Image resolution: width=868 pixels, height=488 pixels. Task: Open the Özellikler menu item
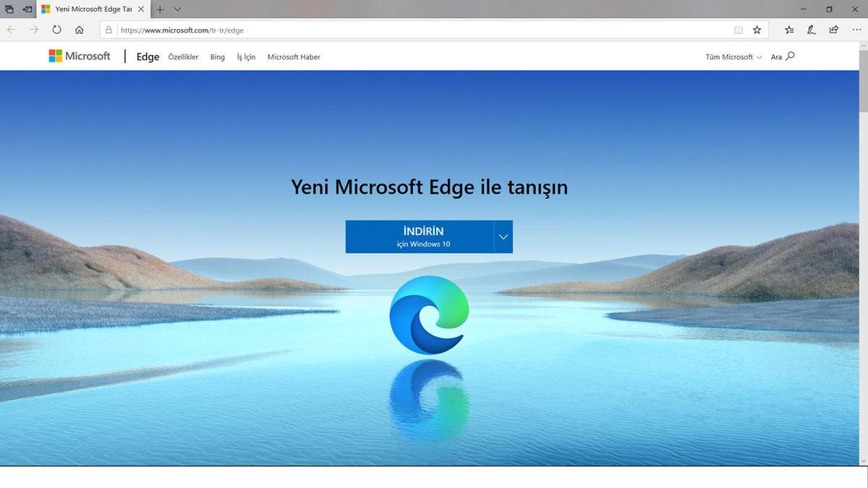click(182, 56)
